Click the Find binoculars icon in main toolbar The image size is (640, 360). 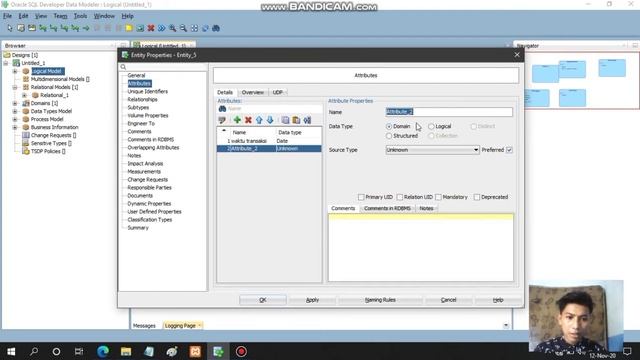click(216, 28)
